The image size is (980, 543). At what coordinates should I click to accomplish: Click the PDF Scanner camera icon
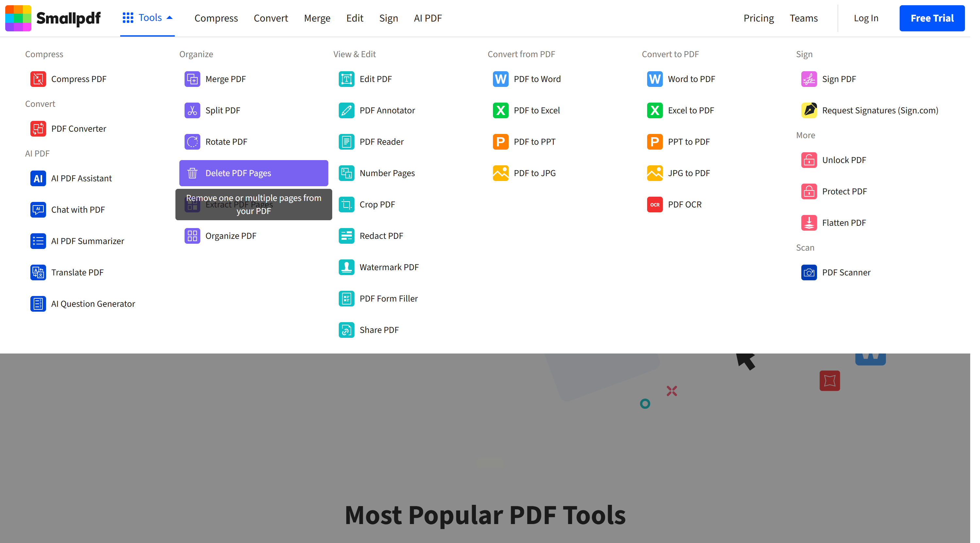coord(808,272)
